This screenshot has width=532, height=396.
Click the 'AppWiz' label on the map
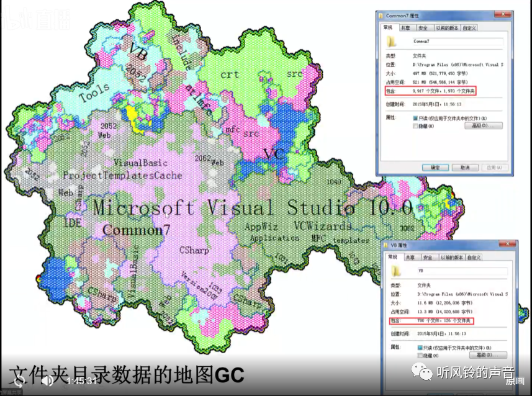pos(261,227)
